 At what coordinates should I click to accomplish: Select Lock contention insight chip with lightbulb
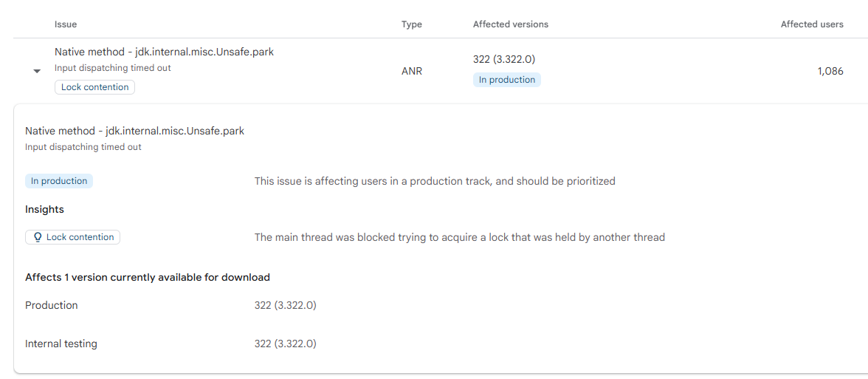click(x=72, y=237)
